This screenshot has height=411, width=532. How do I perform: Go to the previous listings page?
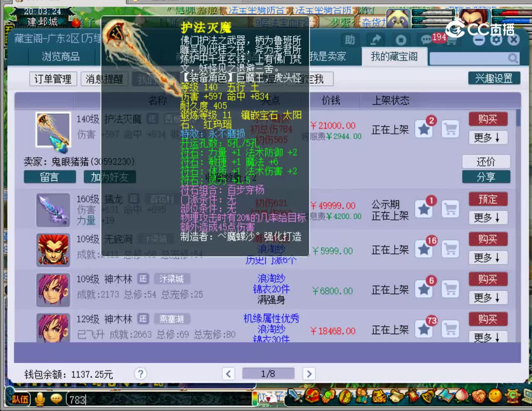coord(228,374)
